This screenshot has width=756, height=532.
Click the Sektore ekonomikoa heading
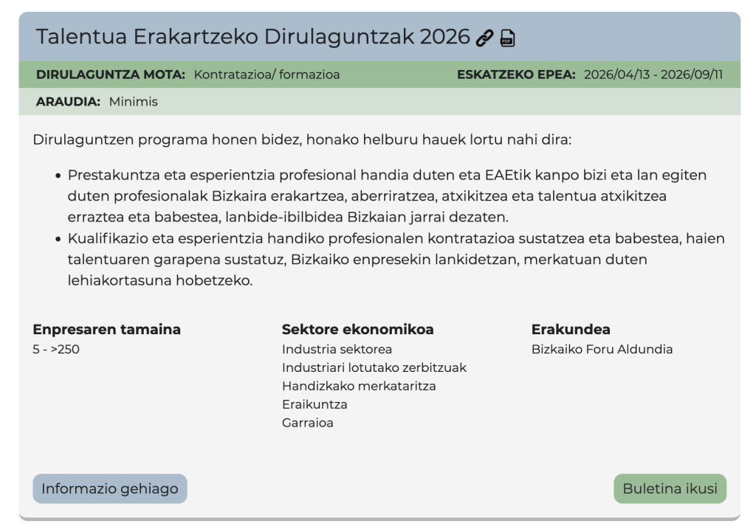pyautogui.click(x=357, y=330)
